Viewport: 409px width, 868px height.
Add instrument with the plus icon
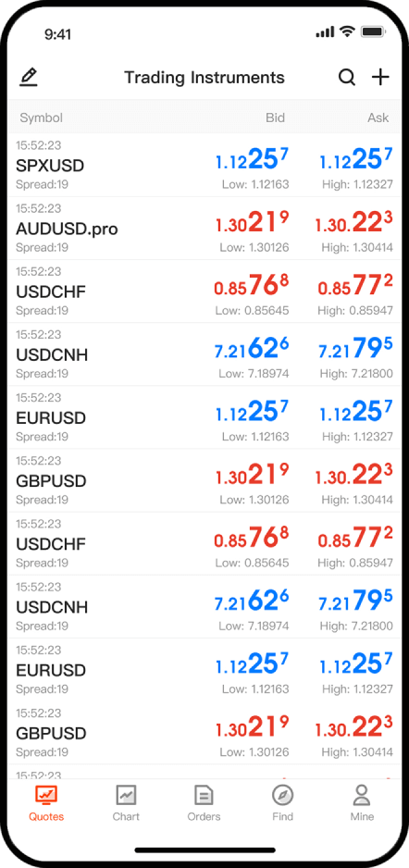click(380, 78)
